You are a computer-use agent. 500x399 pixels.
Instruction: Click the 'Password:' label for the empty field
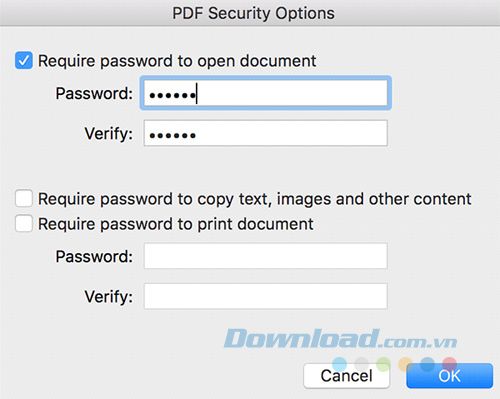point(94,256)
